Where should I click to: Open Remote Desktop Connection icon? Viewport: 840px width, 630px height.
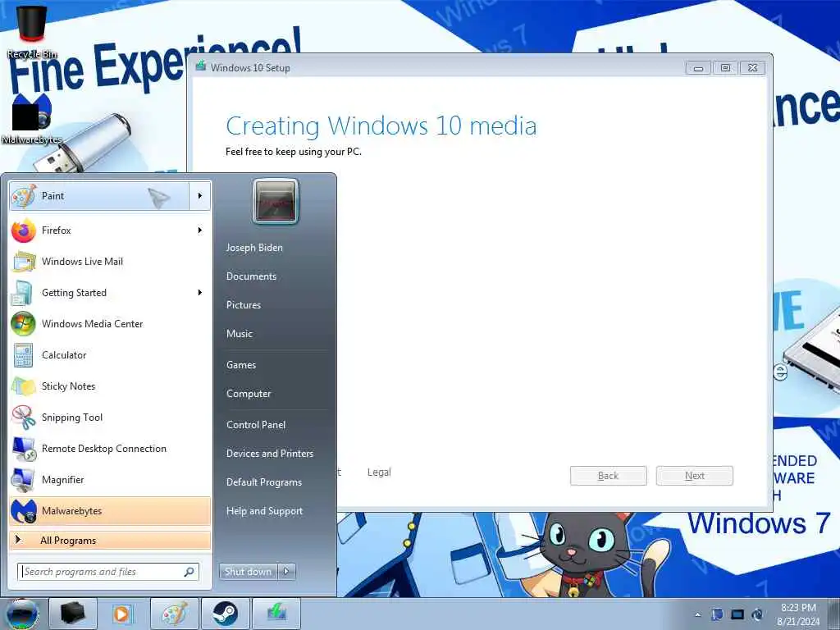click(x=24, y=449)
